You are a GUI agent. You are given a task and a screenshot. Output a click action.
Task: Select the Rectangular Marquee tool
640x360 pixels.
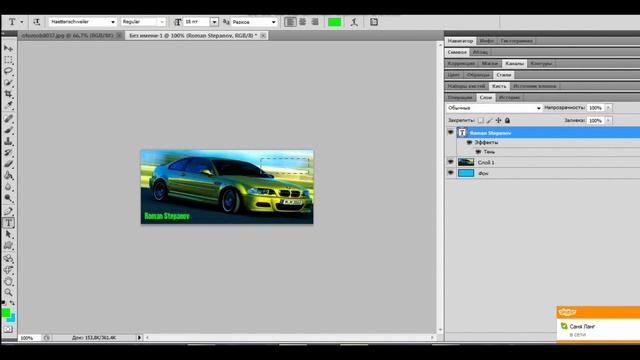click(x=9, y=60)
